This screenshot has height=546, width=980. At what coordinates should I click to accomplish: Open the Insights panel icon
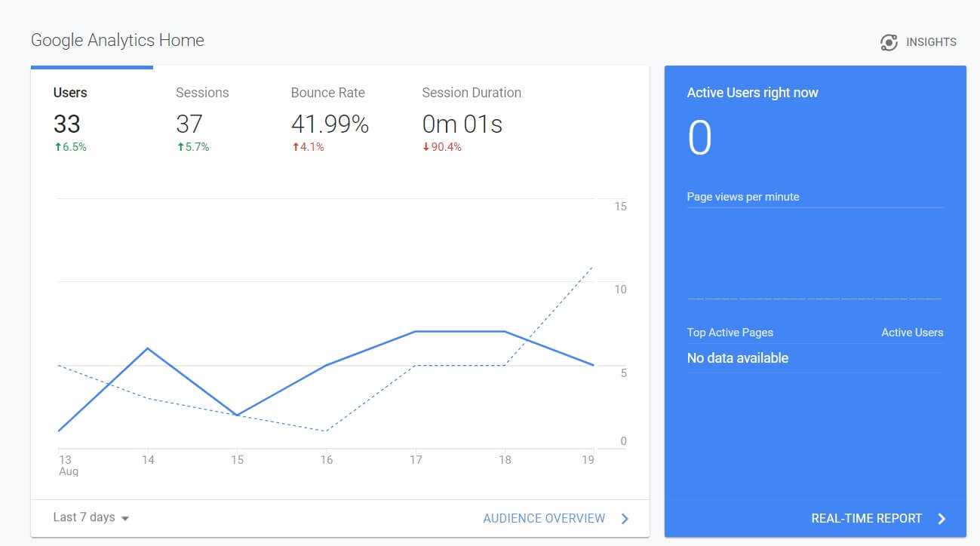(889, 42)
